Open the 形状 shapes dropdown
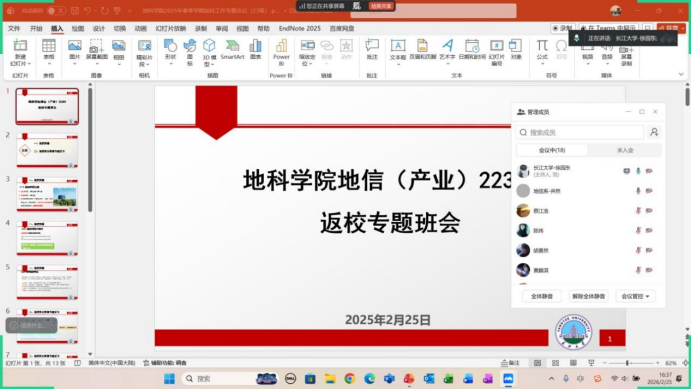The height and width of the screenshot is (389, 692). (170, 52)
